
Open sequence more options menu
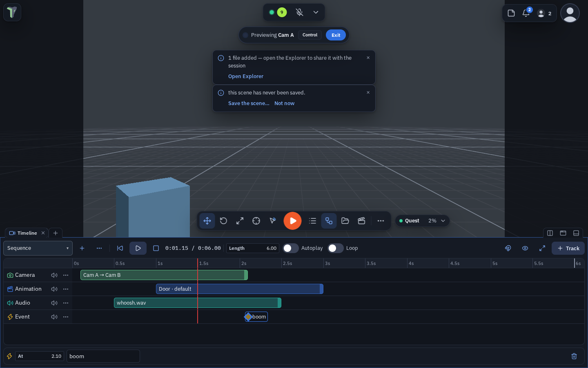[x=99, y=248]
